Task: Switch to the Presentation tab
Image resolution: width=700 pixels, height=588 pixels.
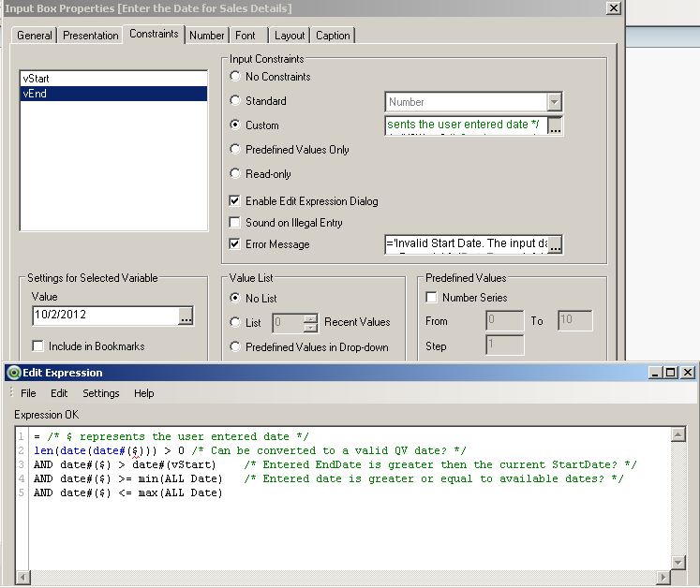Action: pyautogui.click(x=91, y=36)
